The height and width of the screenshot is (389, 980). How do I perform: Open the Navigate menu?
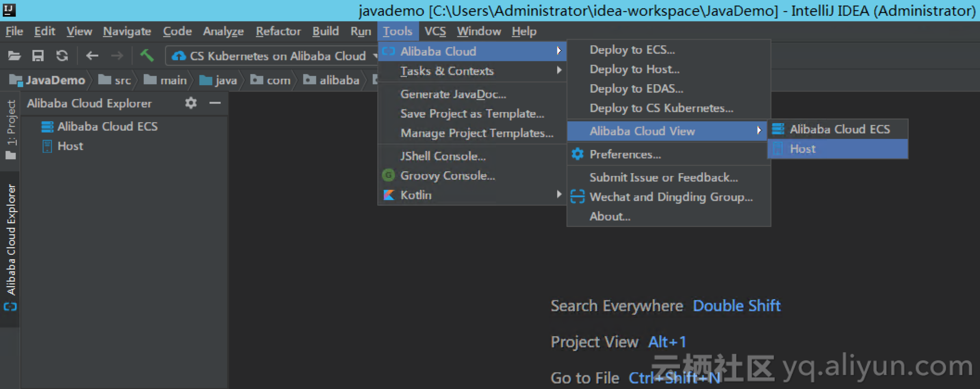click(x=127, y=31)
